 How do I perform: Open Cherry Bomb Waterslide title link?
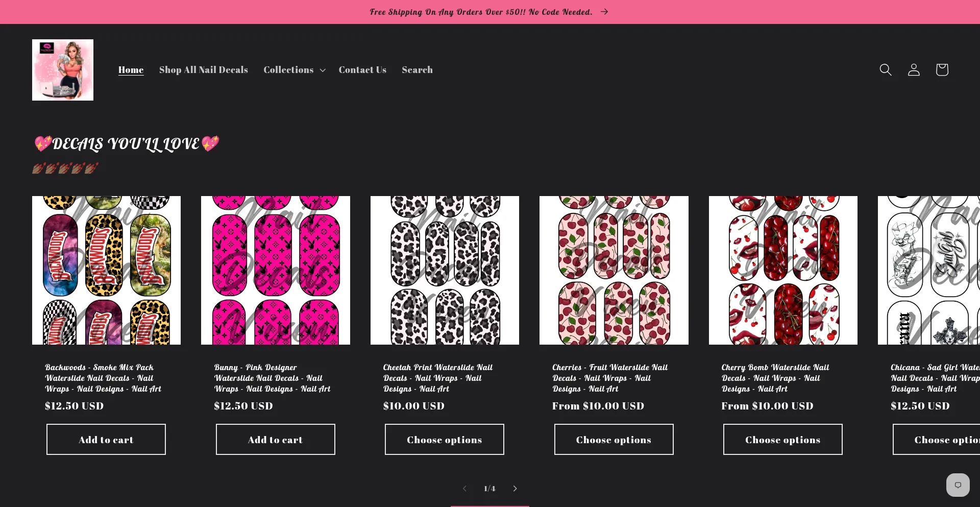pos(775,378)
